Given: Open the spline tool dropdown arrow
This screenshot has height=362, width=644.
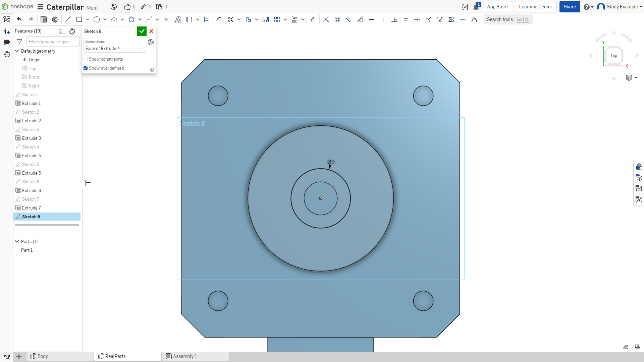Looking at the screenshot, I should (x=157, y=19).
